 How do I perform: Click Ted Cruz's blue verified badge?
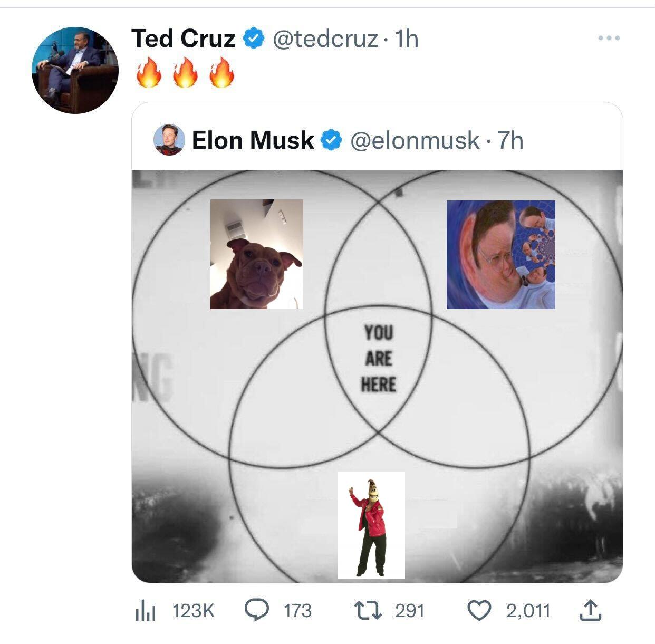(x=254, y=39)
